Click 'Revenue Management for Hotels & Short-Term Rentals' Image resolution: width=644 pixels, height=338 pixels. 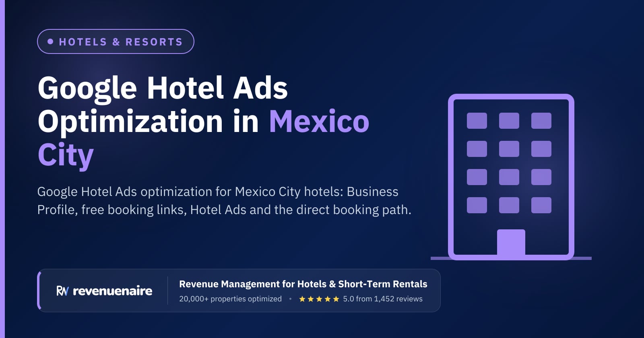(303, 284)
